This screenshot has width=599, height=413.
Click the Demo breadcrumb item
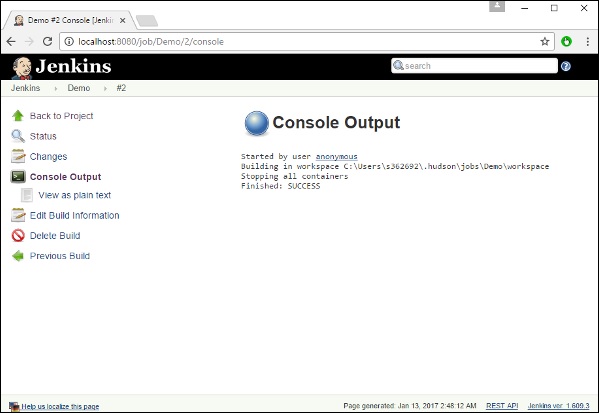click(79, 88)
